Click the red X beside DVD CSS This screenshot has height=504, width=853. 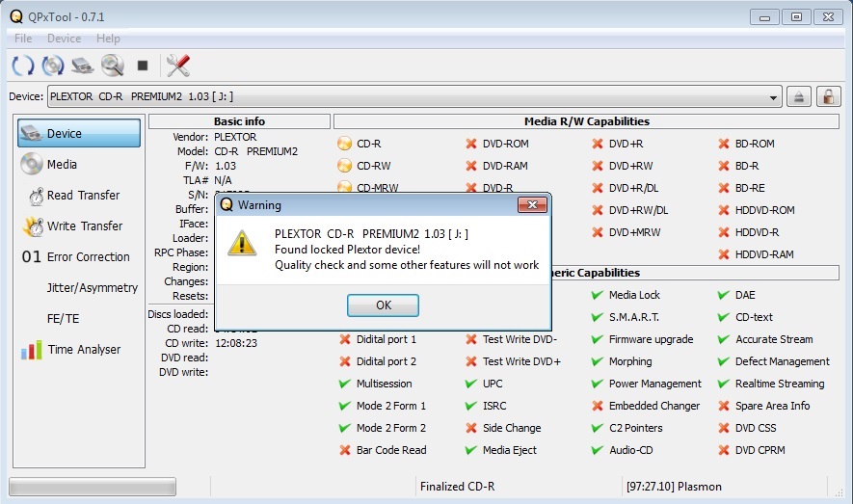724,428
